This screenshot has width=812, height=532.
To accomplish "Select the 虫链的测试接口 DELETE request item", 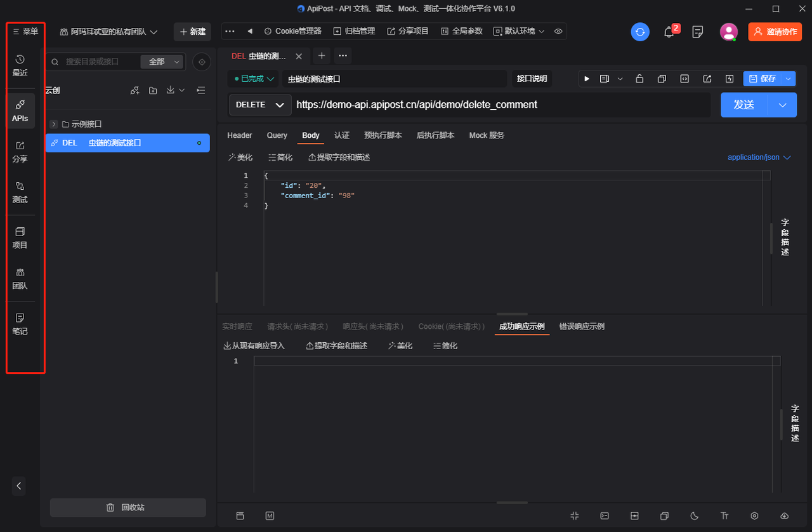I will (x=114, y=143).
